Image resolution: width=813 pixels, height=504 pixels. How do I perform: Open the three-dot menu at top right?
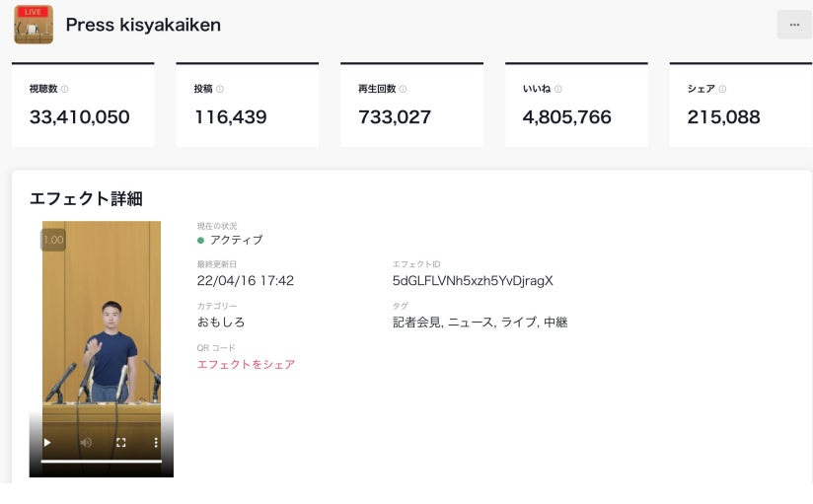point(794,25)
